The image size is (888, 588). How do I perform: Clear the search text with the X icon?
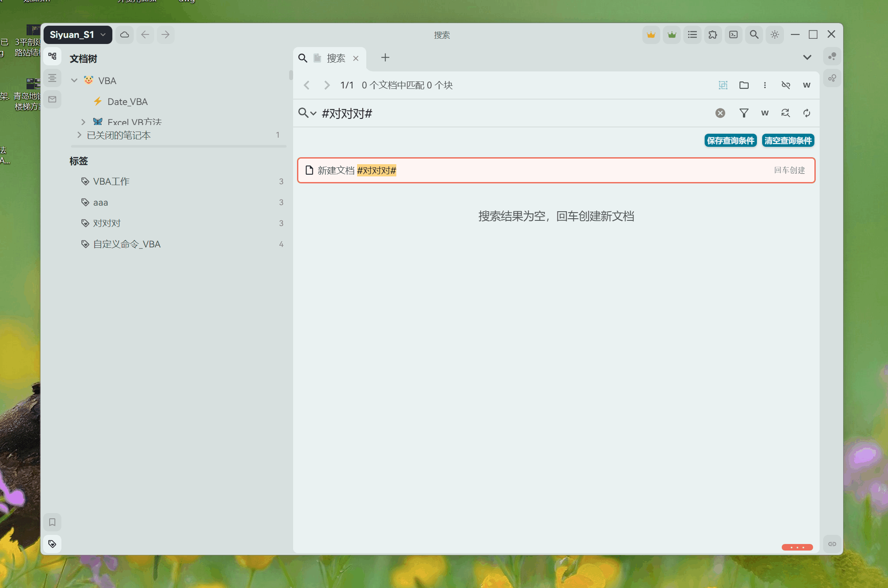[720, 113]
